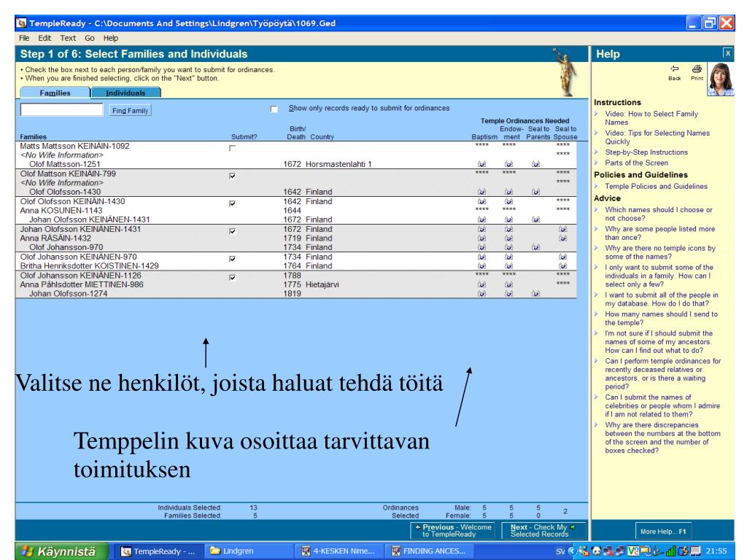Uncheck submit box for Olof Johansson KEINÄNEN-1126
747x560 pixels.
pos(233,277)
